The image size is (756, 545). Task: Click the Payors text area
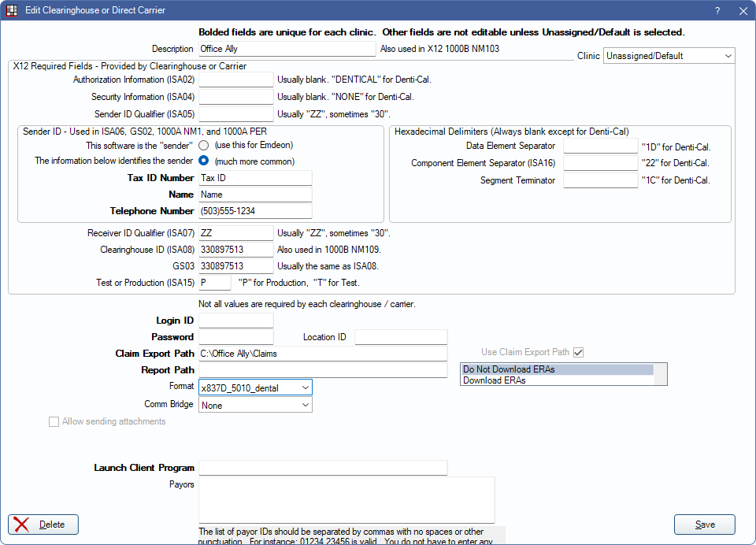(x=346, y=499)
